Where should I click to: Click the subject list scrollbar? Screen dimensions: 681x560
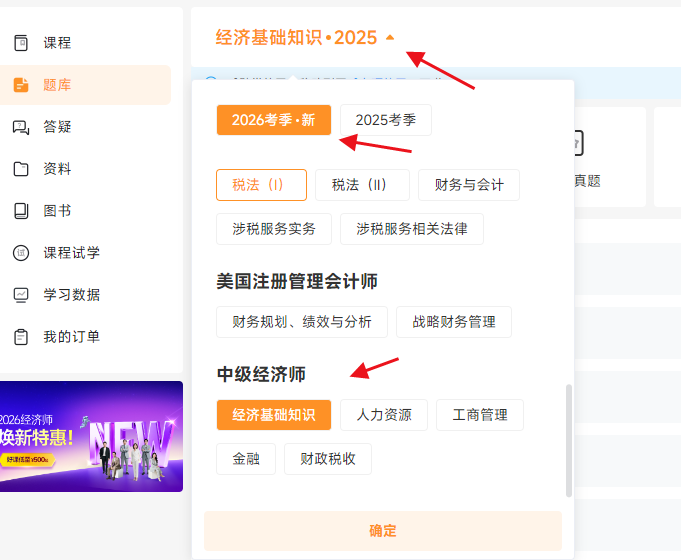pos(569,440)
